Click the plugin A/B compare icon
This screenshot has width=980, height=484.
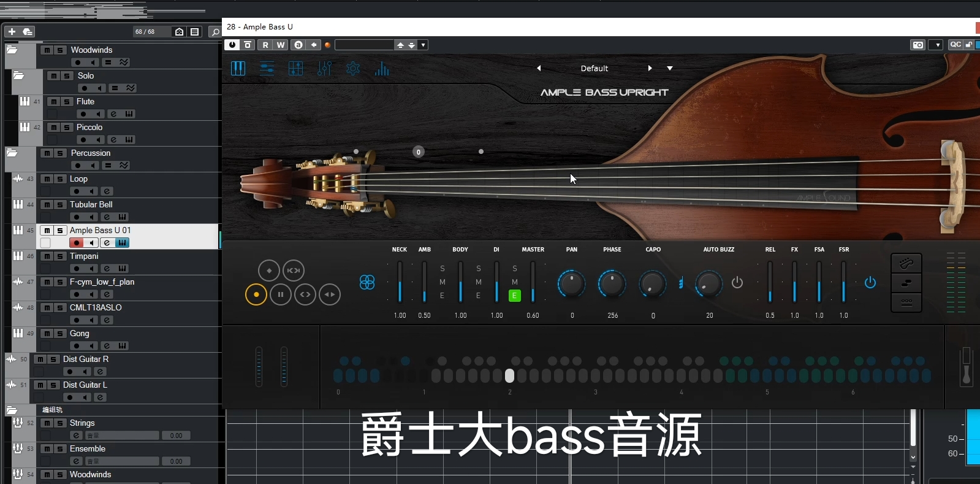(298, 45)
